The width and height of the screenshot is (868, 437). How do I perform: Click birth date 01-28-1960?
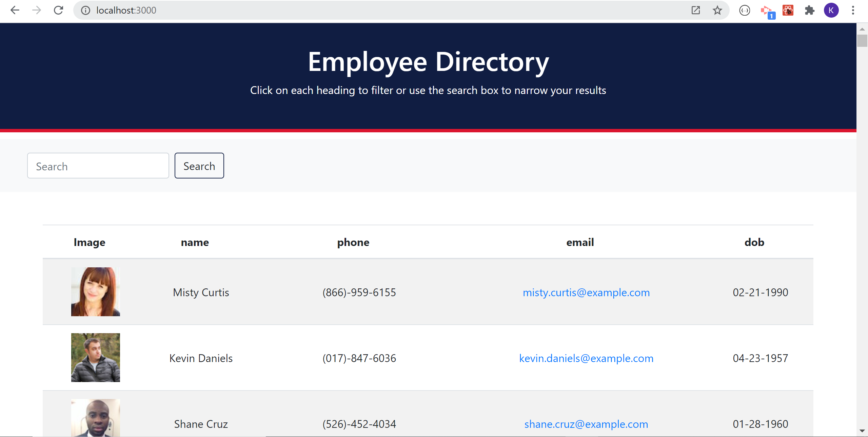(x=761, y=424)
